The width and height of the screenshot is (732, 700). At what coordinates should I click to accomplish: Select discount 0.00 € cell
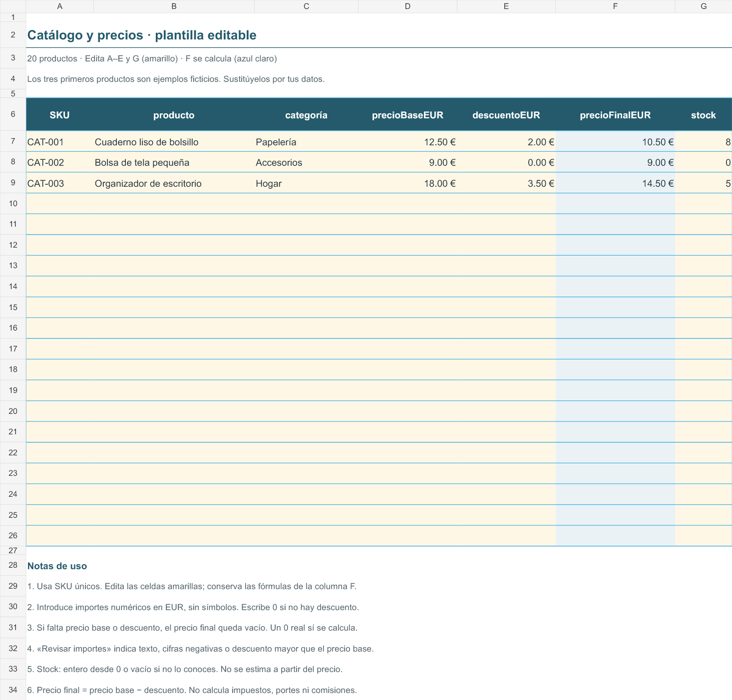click(506, 162)
